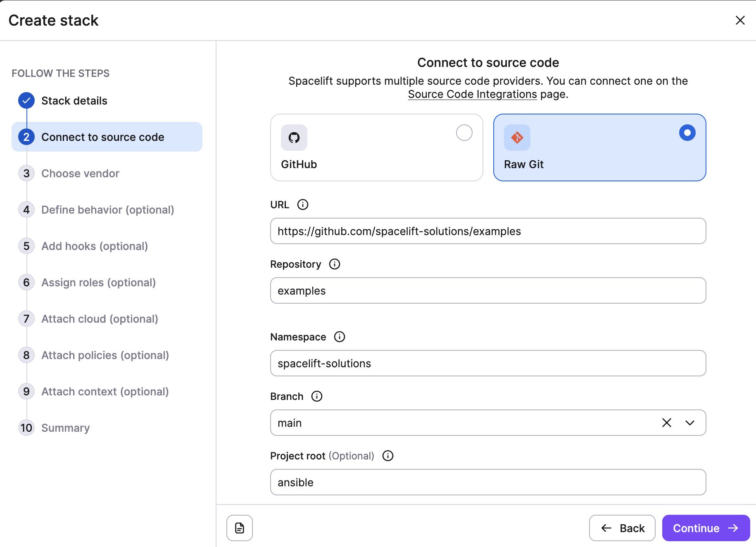This screenshot has width=756, height=547.
Task: Open the URL field info tooltip icon
Action: tap(303, 205)
